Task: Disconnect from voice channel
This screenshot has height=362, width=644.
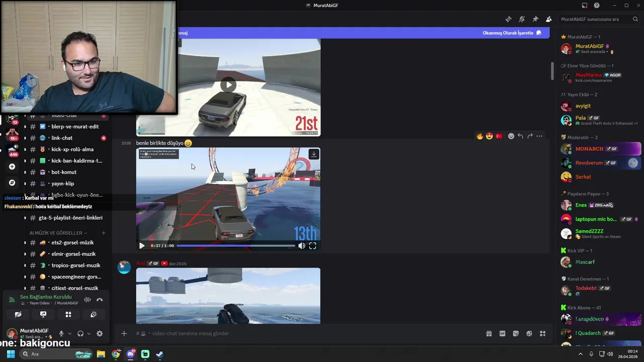Action: [100, 300]
